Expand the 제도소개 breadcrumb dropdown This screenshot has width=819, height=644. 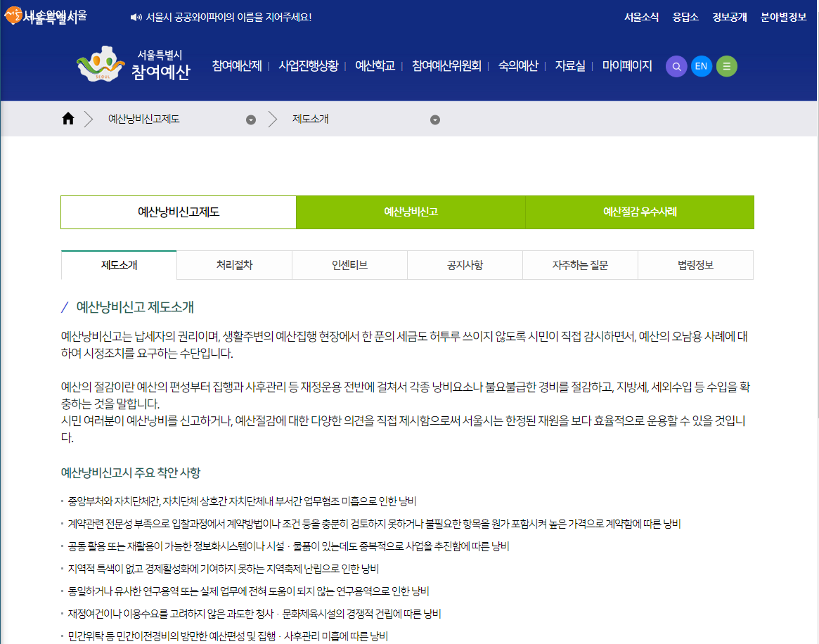[x=435, y=120]
